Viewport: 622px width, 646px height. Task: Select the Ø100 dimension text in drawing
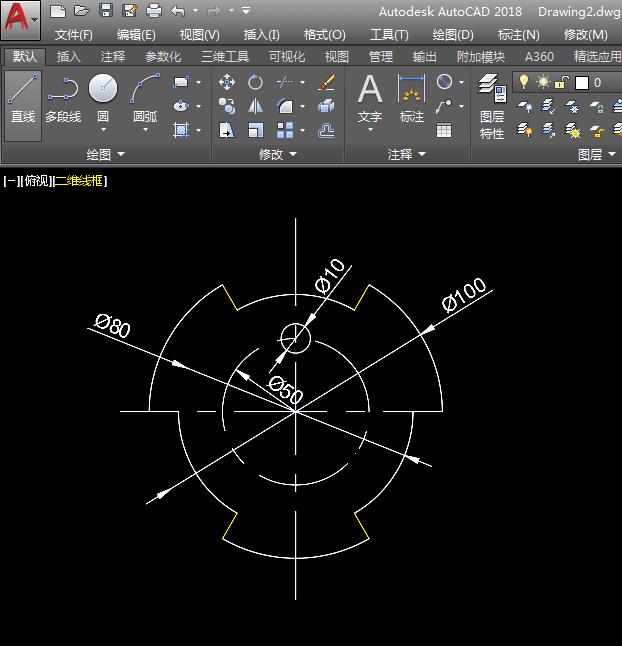pyautogui.click(x=463, y=295)
